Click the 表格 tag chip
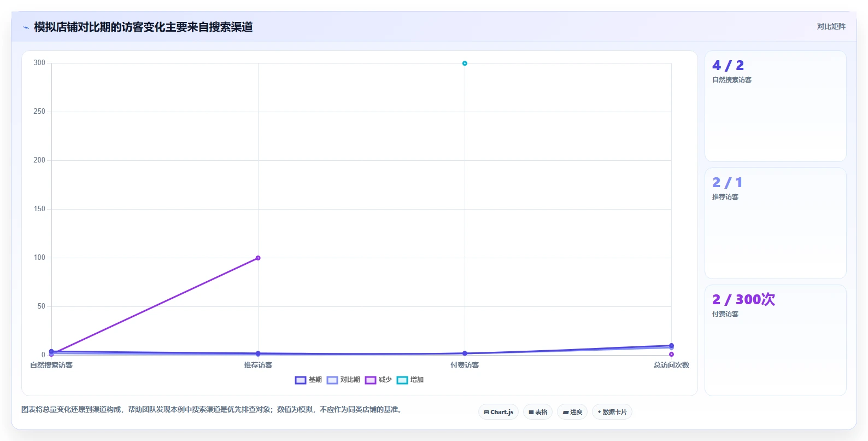The height and width of the screenshot is (441, 868). [x=538, y=412]
